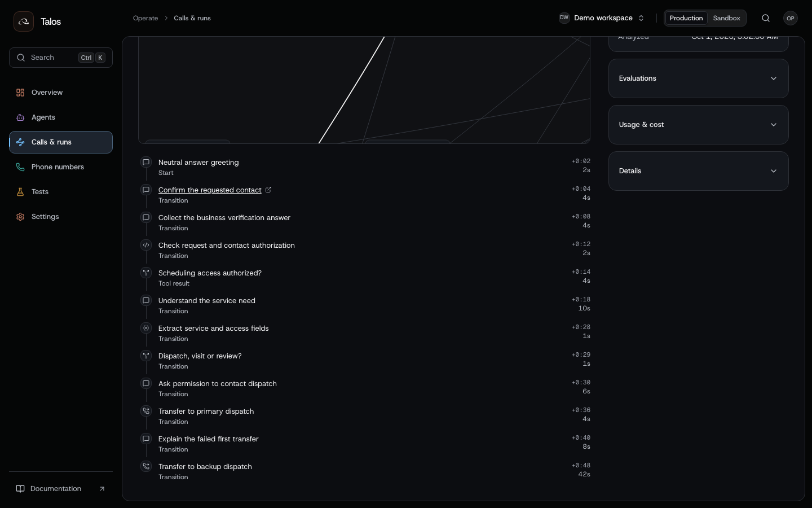Image resolution: width=812 pixels, height=508 pixels.
Task: Click the Phone numbers handset icon
Action: 20,167
